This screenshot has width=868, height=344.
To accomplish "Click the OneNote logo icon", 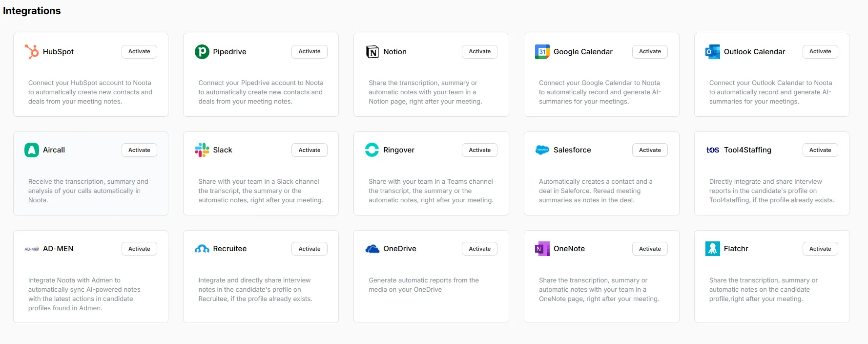I will tap(542, 249).
